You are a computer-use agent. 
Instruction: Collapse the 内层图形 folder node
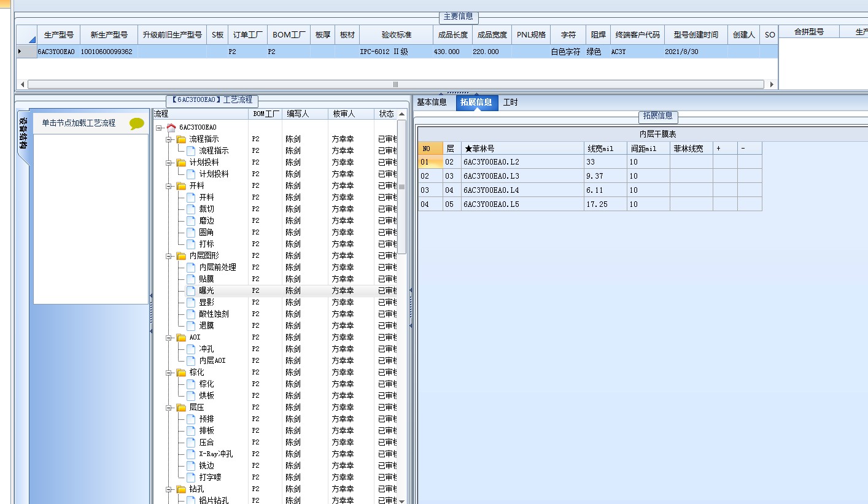169,256
